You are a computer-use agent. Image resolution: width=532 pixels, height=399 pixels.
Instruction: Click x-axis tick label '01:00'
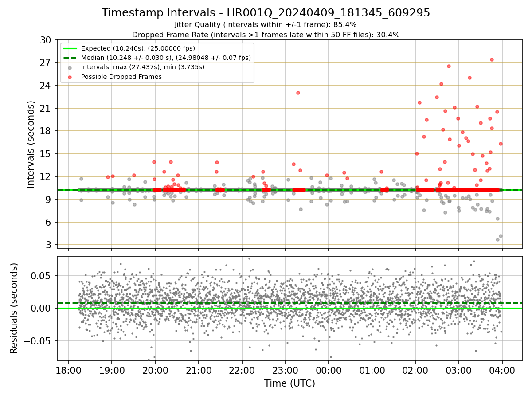(372, 370)
